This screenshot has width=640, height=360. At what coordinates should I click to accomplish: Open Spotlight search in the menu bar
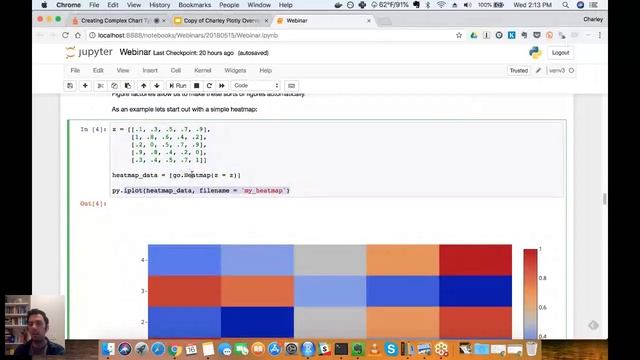pyautogui.click(x=565, y=5)
